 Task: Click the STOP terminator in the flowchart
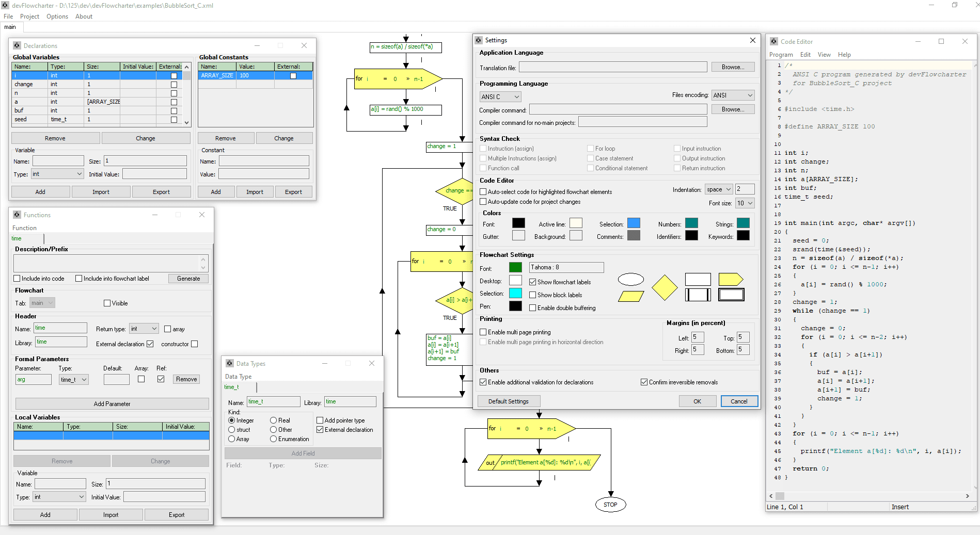(x=610, y=505)
